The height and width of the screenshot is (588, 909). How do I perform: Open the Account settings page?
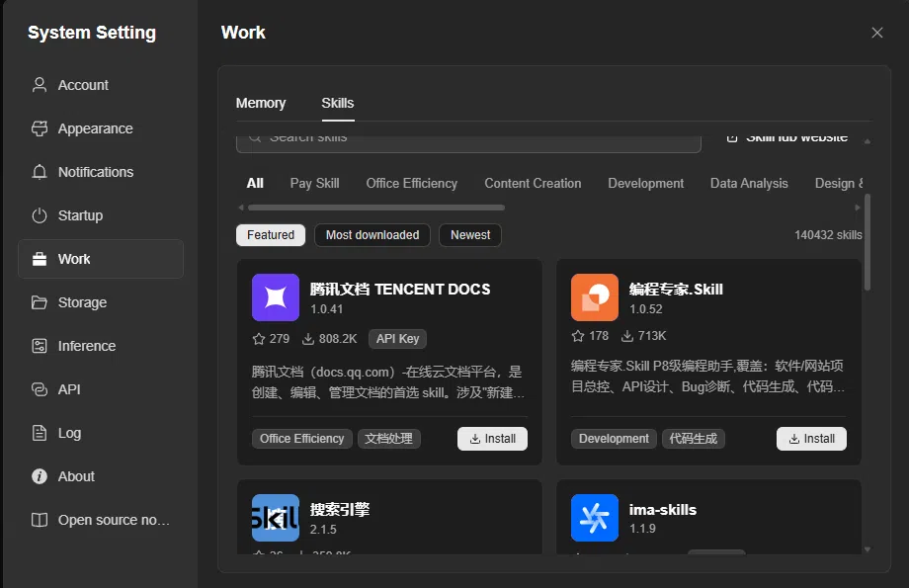pos(101,85)
